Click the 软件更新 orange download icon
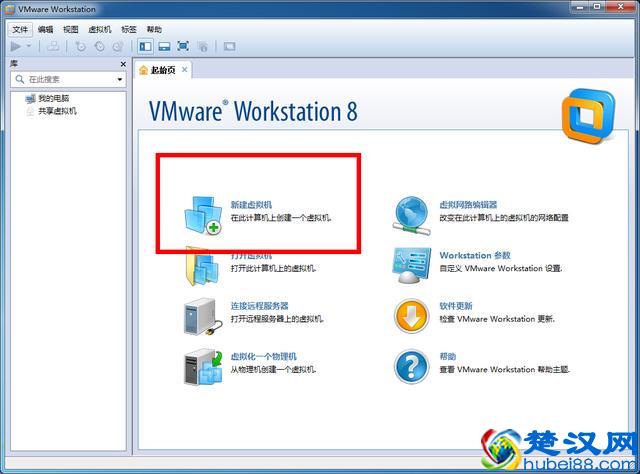The image size is (640, 474). (x=411, y=316)
